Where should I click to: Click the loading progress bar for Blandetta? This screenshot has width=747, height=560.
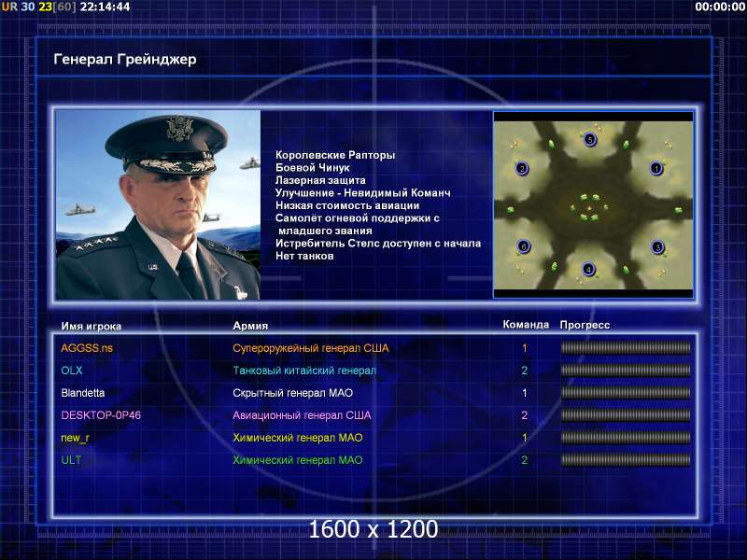pos(626,393)
